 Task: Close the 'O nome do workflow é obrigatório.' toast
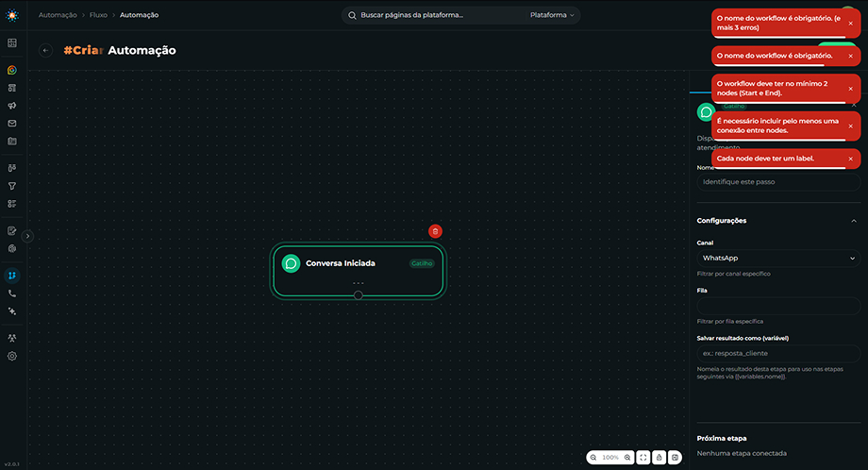click(851, 56)
